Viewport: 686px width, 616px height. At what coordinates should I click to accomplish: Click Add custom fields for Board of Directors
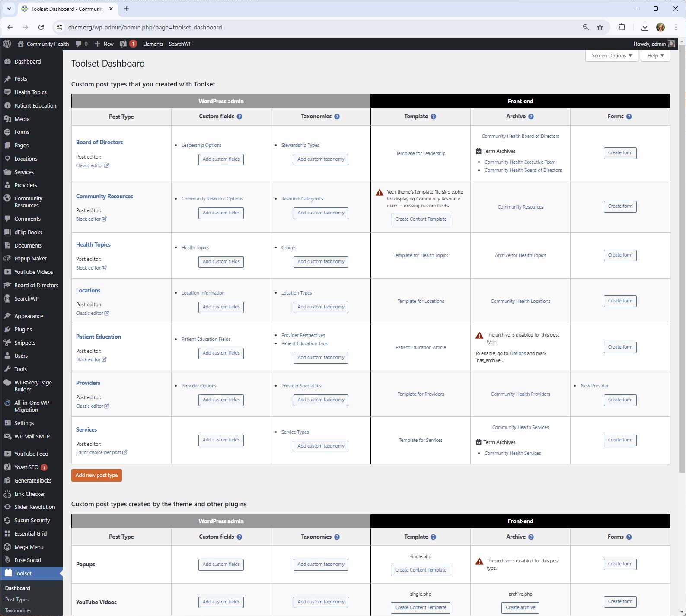[221, 159]
